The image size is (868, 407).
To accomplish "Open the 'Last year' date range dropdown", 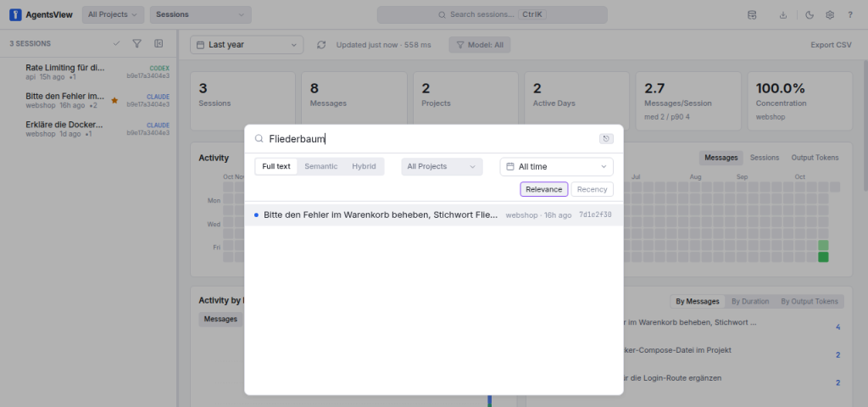I will coord(247,45).
